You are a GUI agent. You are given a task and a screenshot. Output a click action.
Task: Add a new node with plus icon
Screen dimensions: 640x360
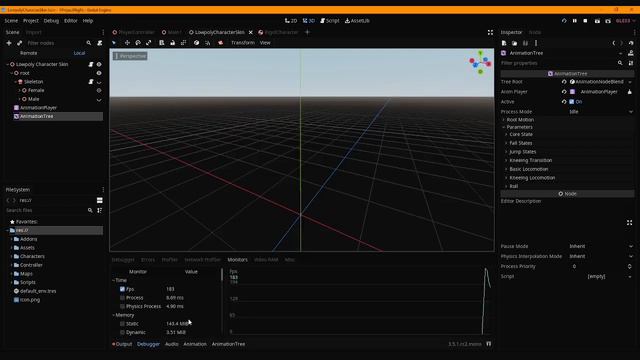(9, 43)
